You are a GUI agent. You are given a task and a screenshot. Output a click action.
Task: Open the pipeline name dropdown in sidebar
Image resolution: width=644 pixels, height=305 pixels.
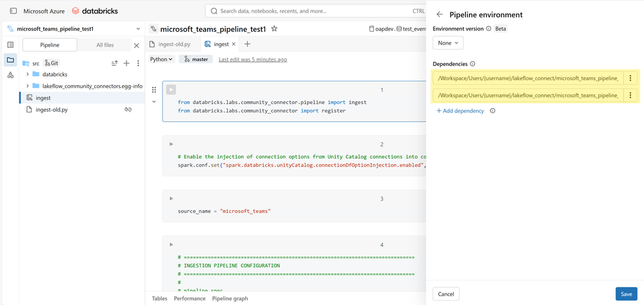138,29
